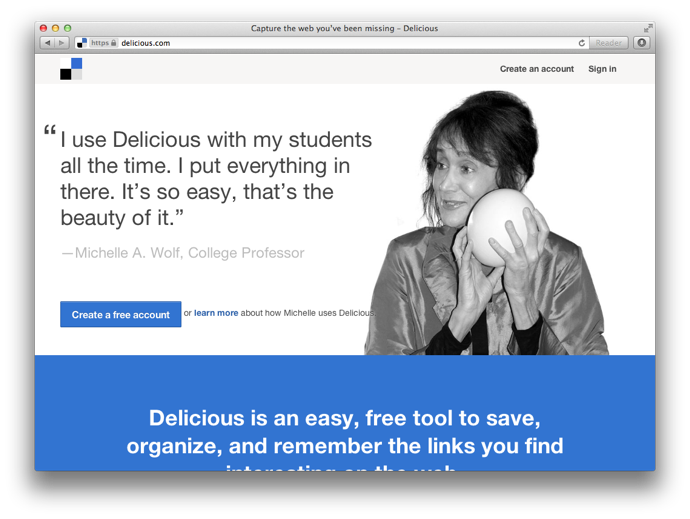Enter full screen with the corner arrows icon
This screenshot has height=519, width=690.
click(x=648, y=28)
